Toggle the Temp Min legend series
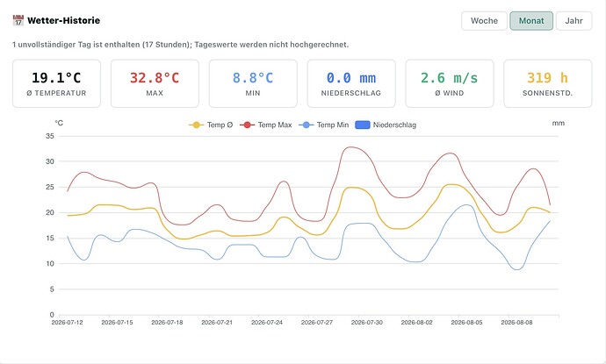606x364 pixels. point(323,125)
